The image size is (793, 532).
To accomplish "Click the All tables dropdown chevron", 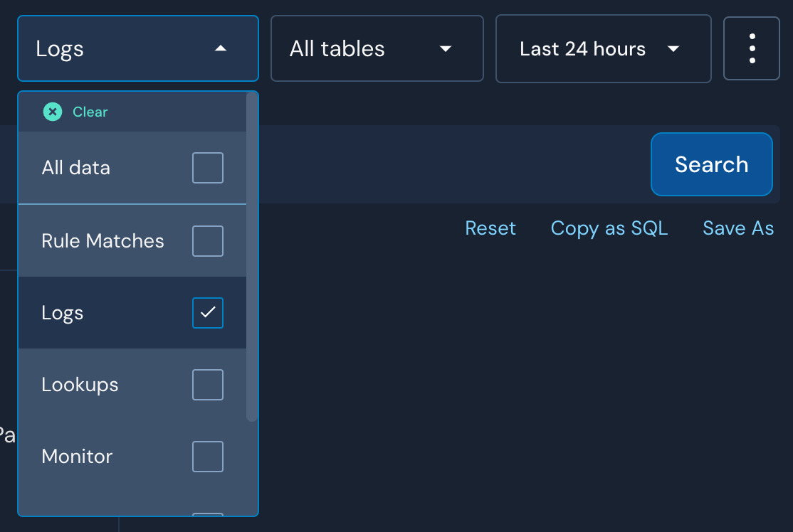I will click(x=445, y=49).
